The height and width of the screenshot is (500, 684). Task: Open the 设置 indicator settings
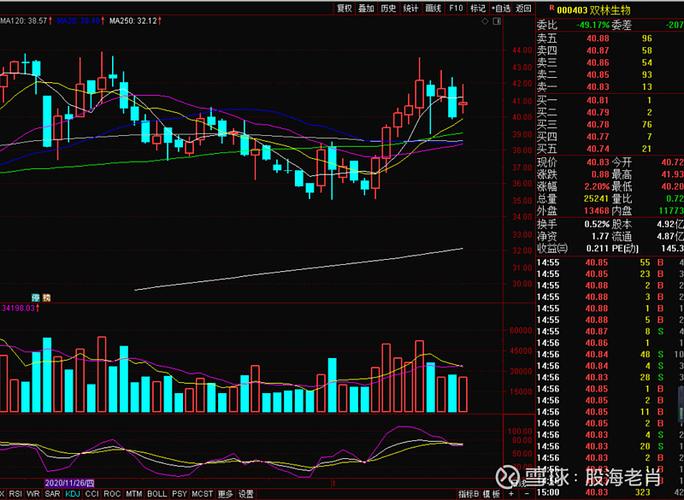coord(246,494)
